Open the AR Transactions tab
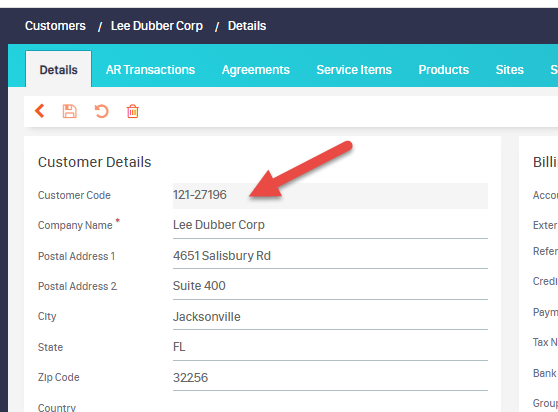Image resolution: width=558 pixels, height=412 pixels. coord(150,70)
